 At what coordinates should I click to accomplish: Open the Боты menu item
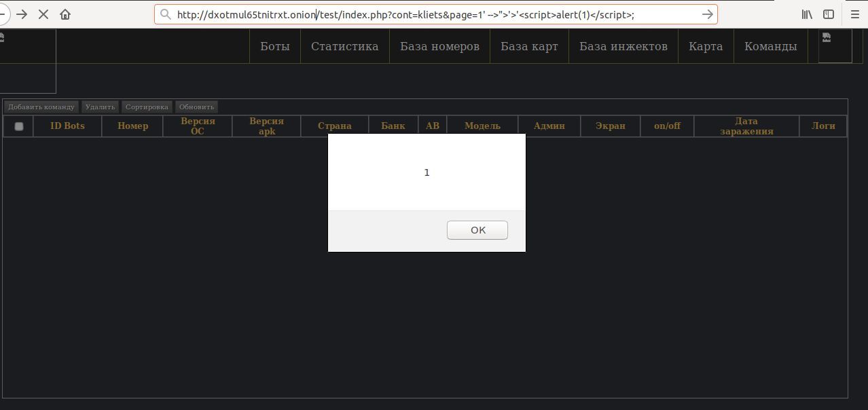coord(275,46)
